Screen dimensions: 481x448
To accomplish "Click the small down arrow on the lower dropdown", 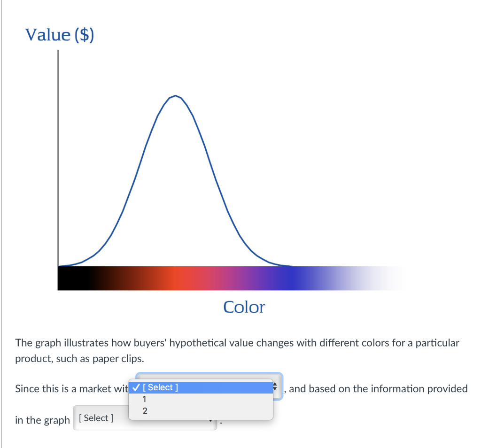I will pos(210,421).
